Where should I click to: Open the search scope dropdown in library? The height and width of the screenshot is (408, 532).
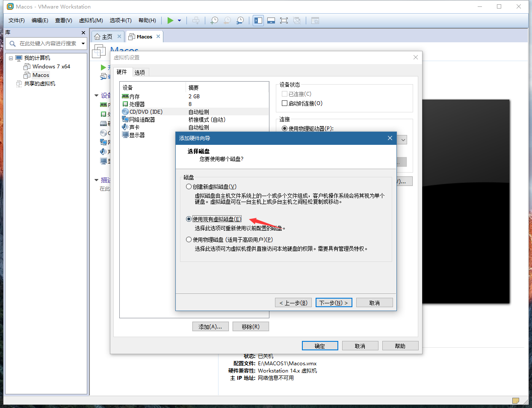point(83,43)
